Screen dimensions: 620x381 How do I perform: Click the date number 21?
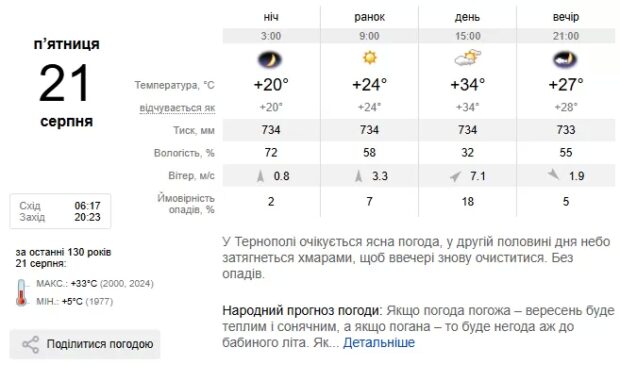point(64,83)
